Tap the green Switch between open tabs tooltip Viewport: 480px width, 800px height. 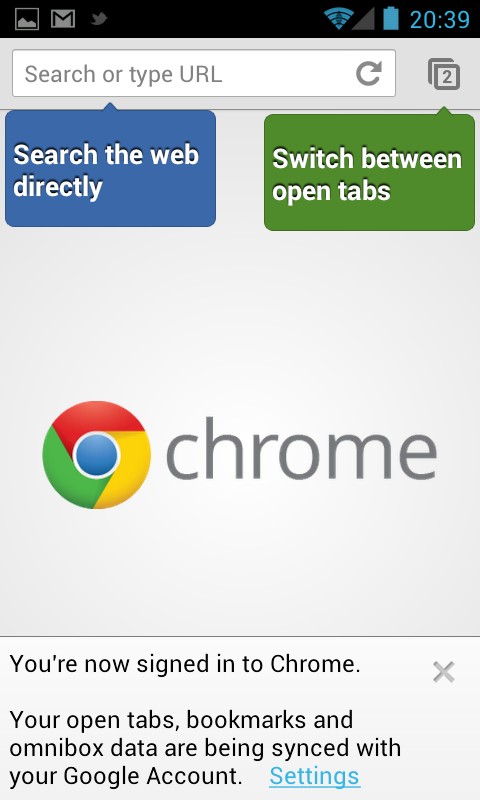(x=369, y=172)
